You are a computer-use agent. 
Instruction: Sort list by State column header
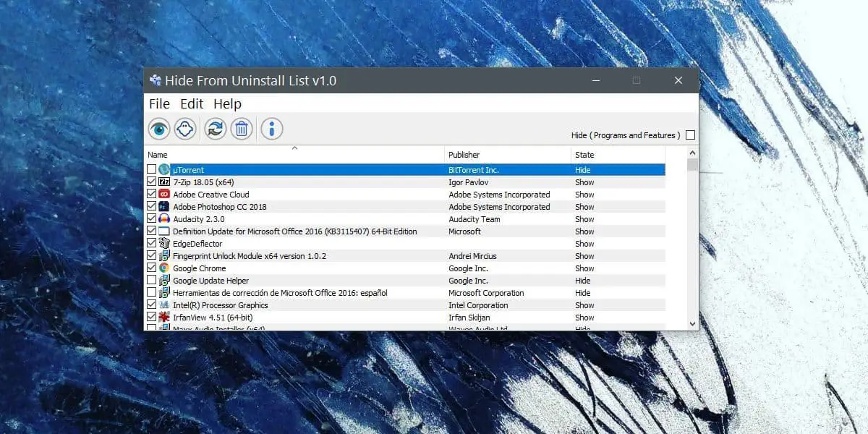pos(584,155)
